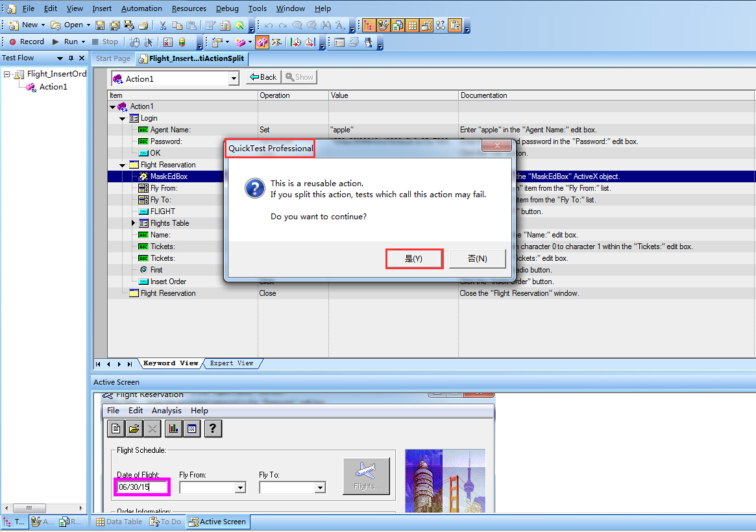Open the Analysis menu in Flight Reservation

[166, 411]
